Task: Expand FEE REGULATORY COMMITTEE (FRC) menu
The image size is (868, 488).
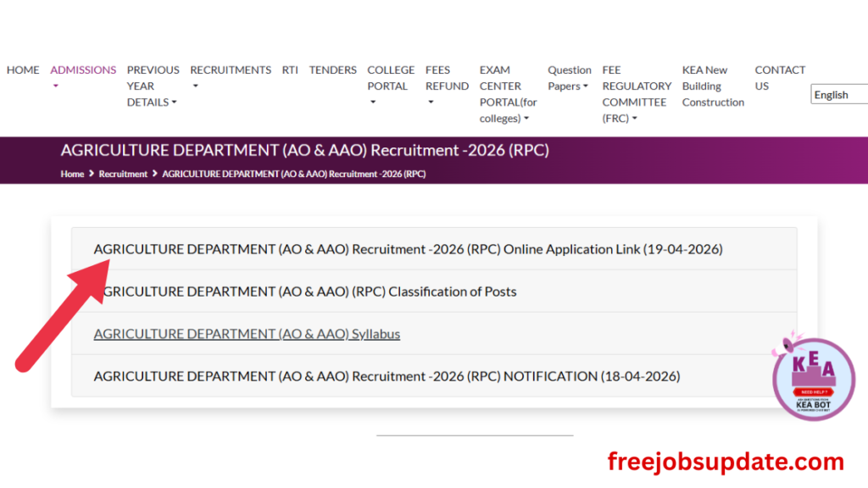Action: 636,94
